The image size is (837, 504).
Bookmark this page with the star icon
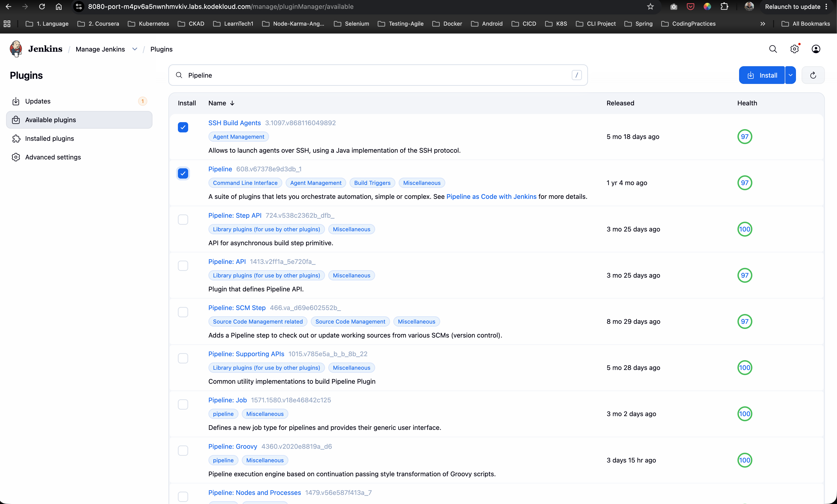tap(650, 7)
